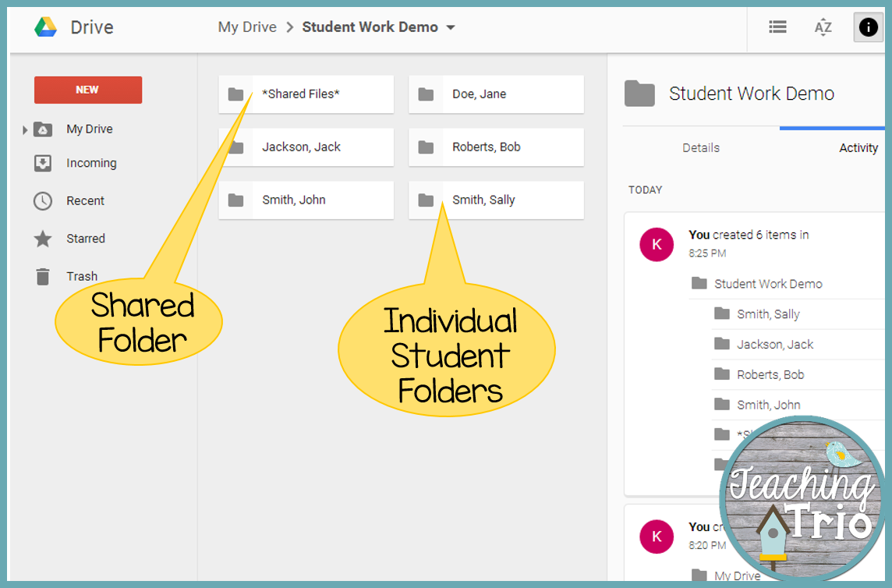The image size is (892, 588).
Task: Switch to the Details tab
Action: point(700,147)
